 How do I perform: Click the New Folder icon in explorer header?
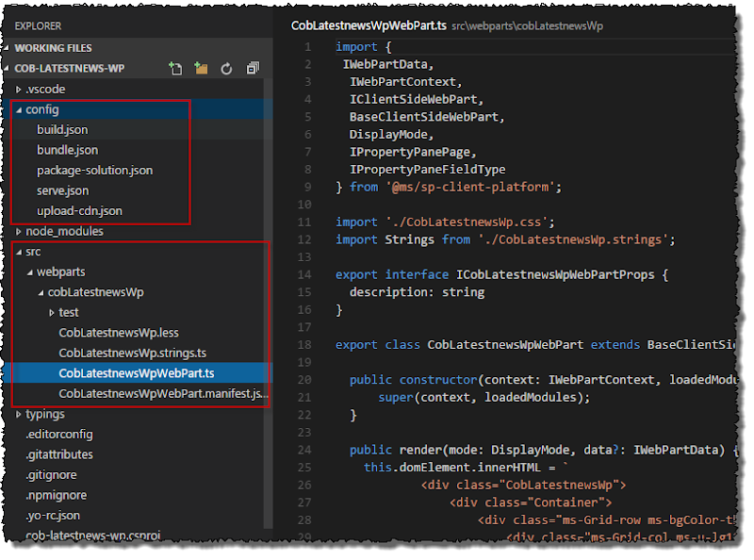point(201,69)
